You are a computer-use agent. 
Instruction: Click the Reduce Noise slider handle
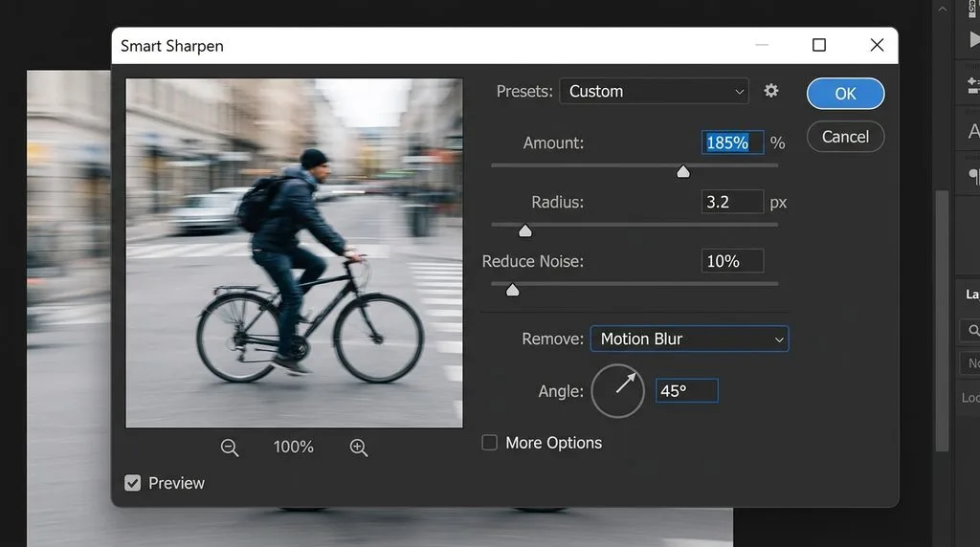point(513,290)
